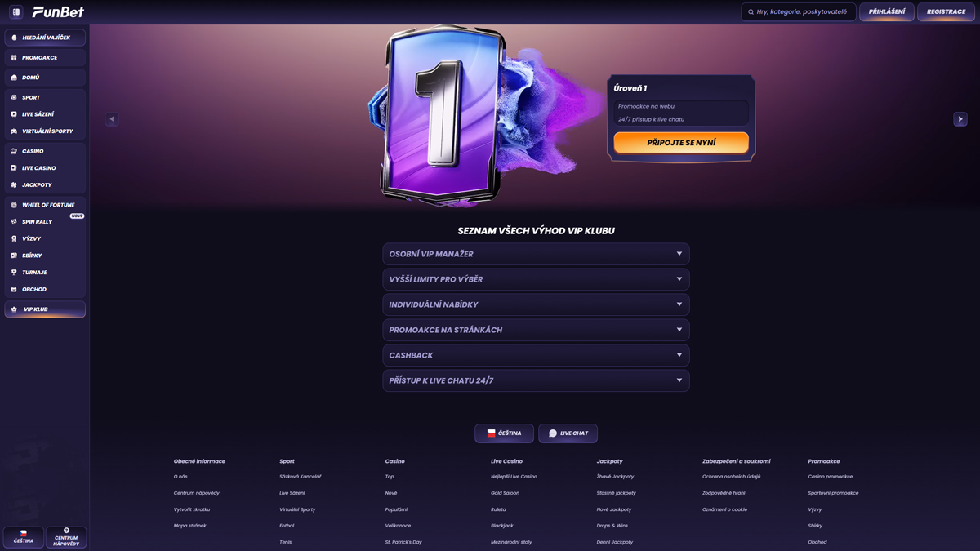980x551 pixels.
Task: Open the Registrace button
Action: pyautogui.click(x=946, y=11)
